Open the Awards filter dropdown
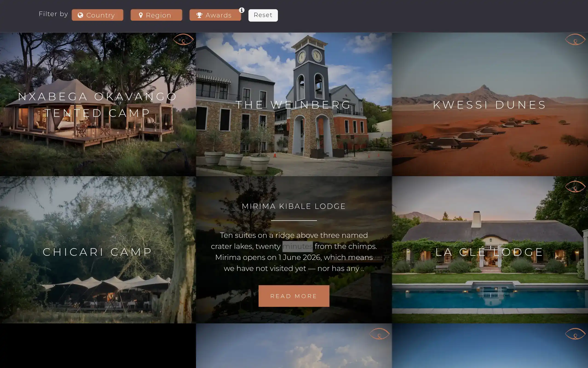 pos(215,15)
